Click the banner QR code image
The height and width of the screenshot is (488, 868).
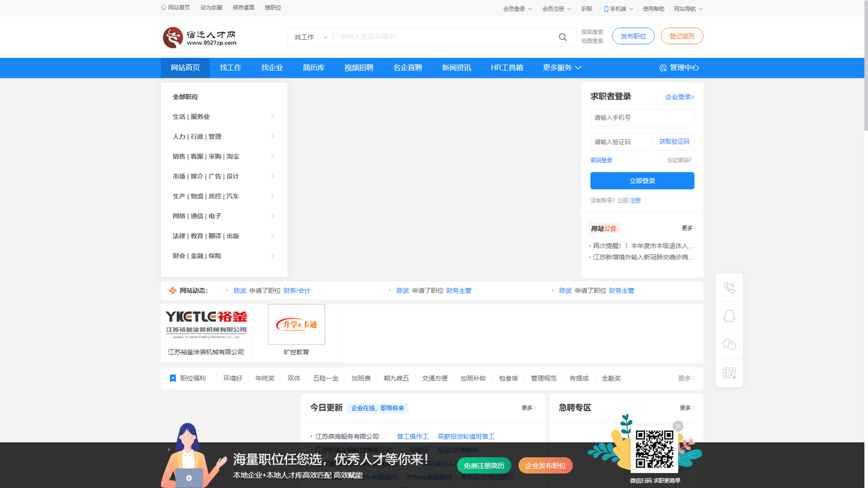coord(655,449)
